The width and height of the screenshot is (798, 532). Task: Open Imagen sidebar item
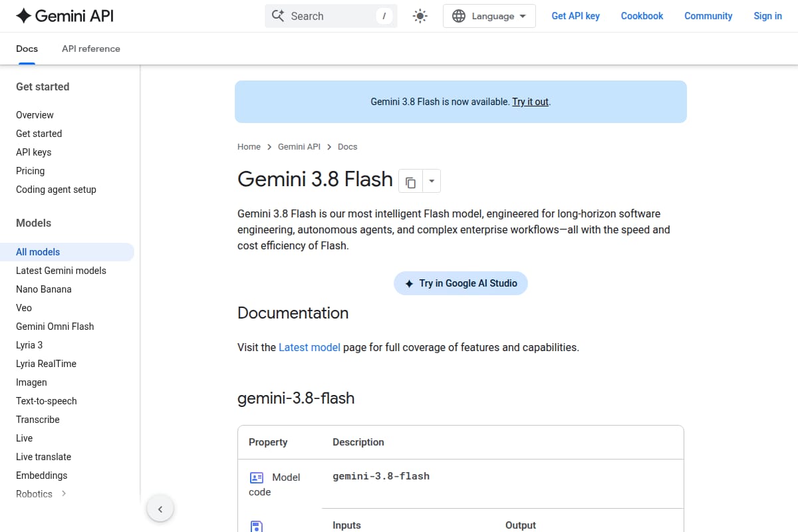pos(31,382)
